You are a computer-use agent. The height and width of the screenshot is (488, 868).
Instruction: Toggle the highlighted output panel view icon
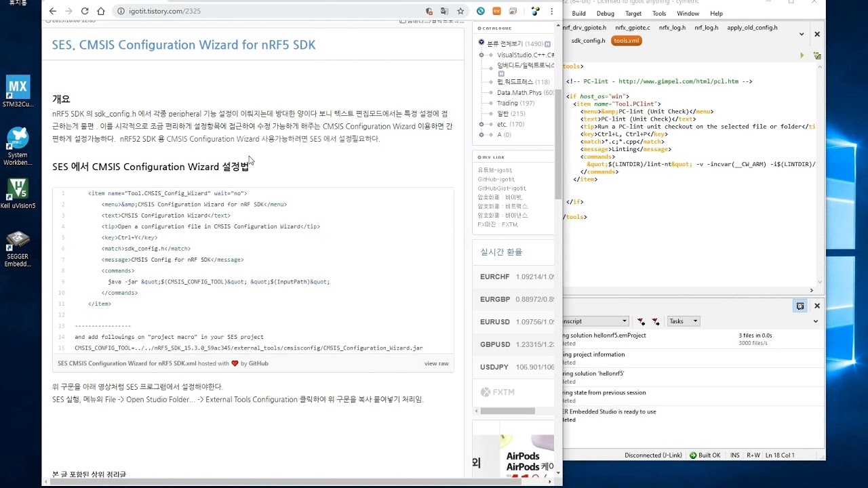[x=800, y=306]
